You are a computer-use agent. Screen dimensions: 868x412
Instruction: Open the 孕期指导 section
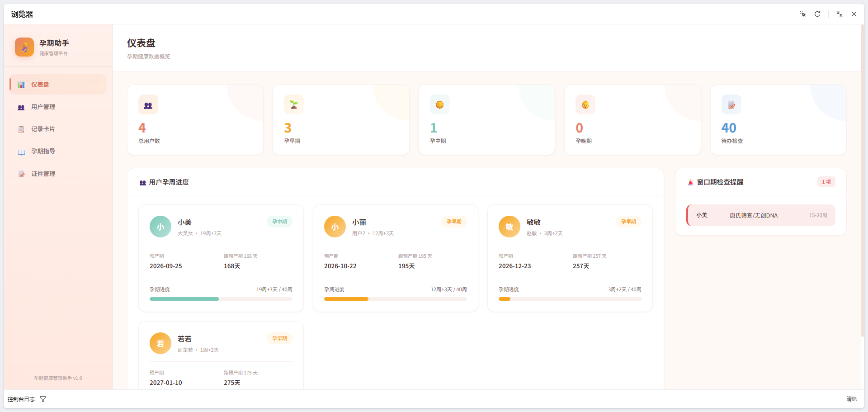coord(43,152)
